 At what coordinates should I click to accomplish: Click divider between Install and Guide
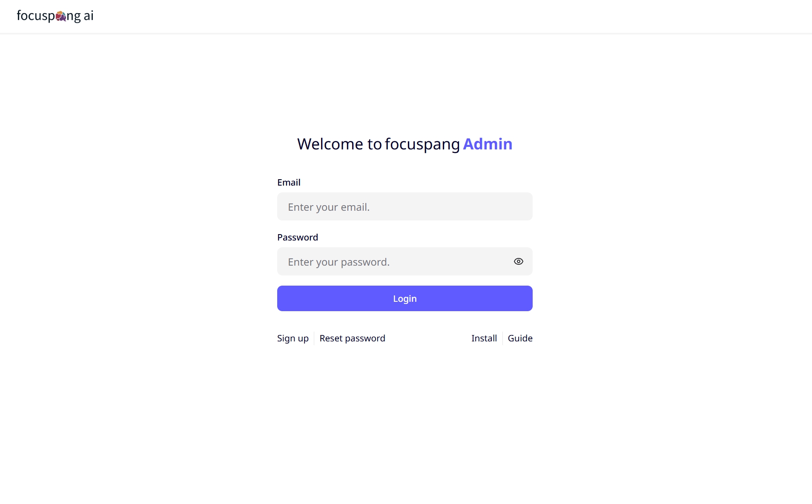(502, 338)
